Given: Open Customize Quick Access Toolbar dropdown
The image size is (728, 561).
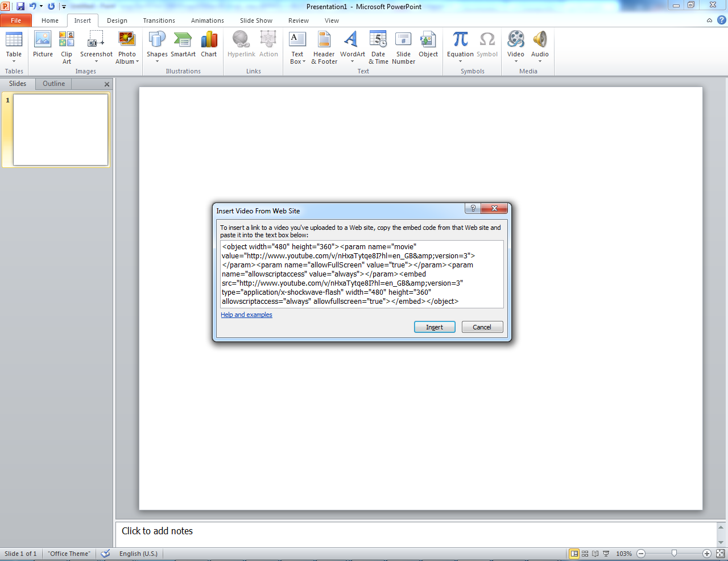Looking at the screenshot, I should pos(64,7).
